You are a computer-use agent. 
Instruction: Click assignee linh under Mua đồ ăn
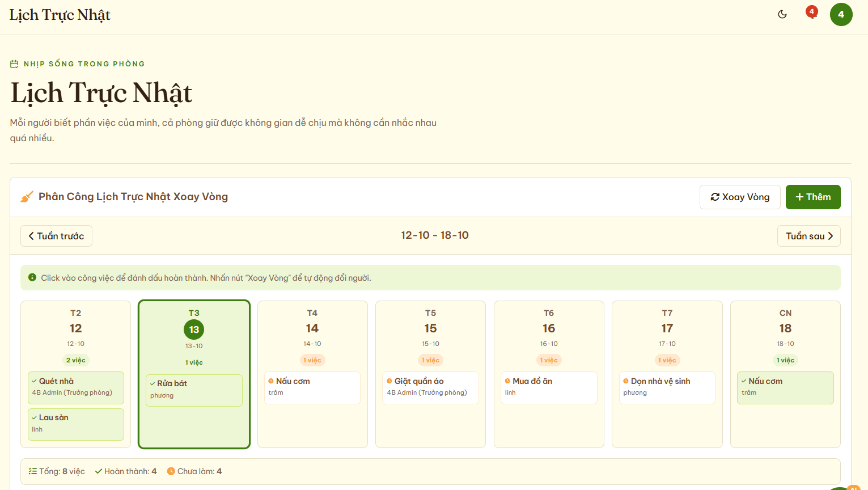(510, 392)
